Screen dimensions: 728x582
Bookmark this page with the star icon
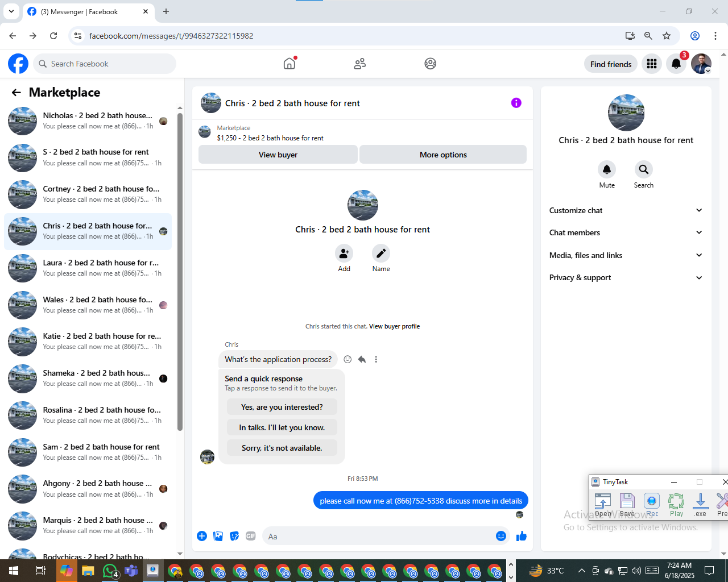pos(667,36)
